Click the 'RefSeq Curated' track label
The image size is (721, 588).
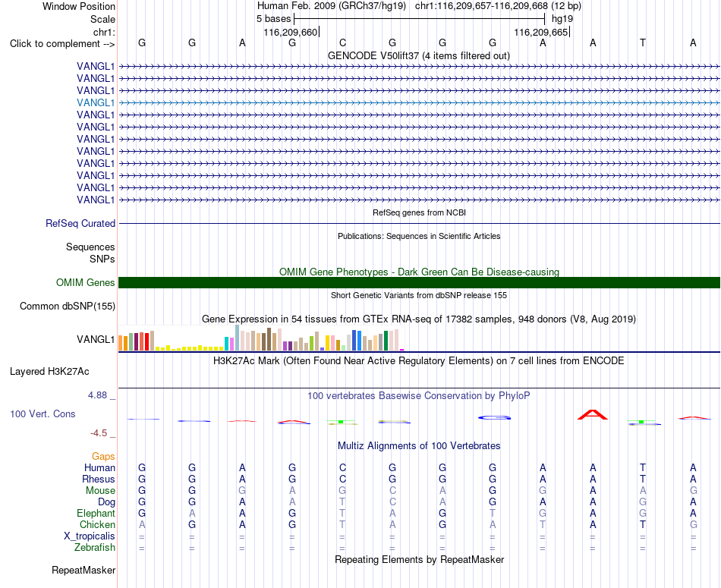(80, 223)
